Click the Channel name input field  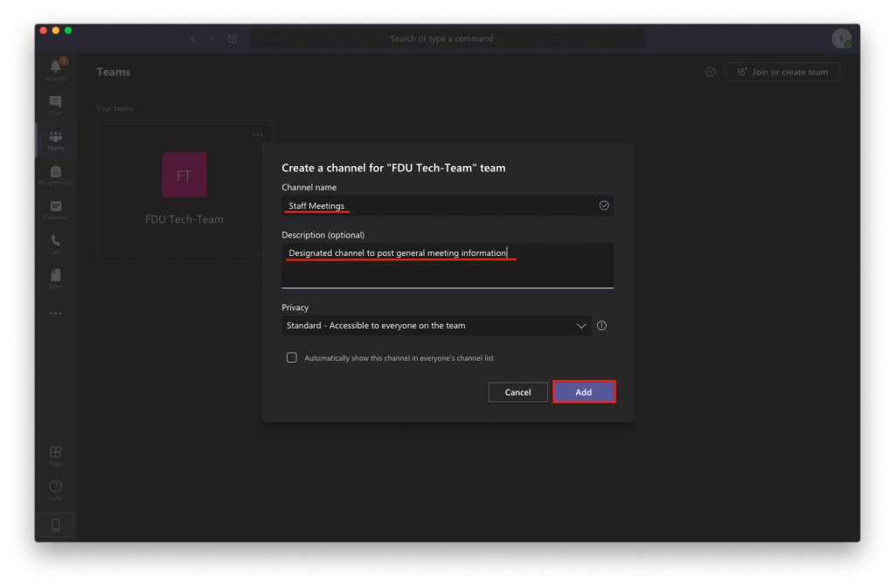447,205
